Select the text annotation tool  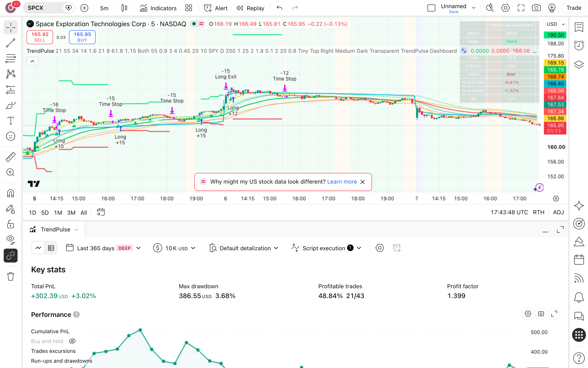point(10,121)
